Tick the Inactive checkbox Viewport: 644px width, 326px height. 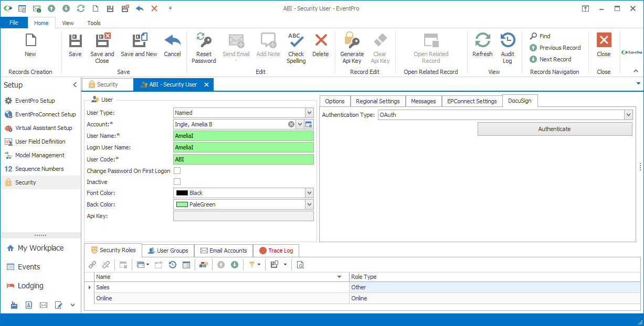tap(177, 182)
